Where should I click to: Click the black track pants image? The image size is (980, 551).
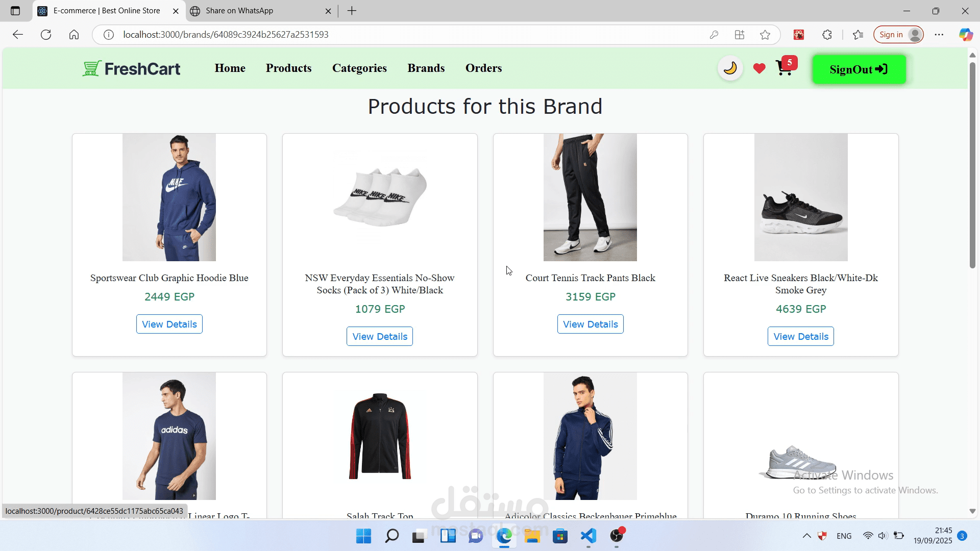(590, 197)
